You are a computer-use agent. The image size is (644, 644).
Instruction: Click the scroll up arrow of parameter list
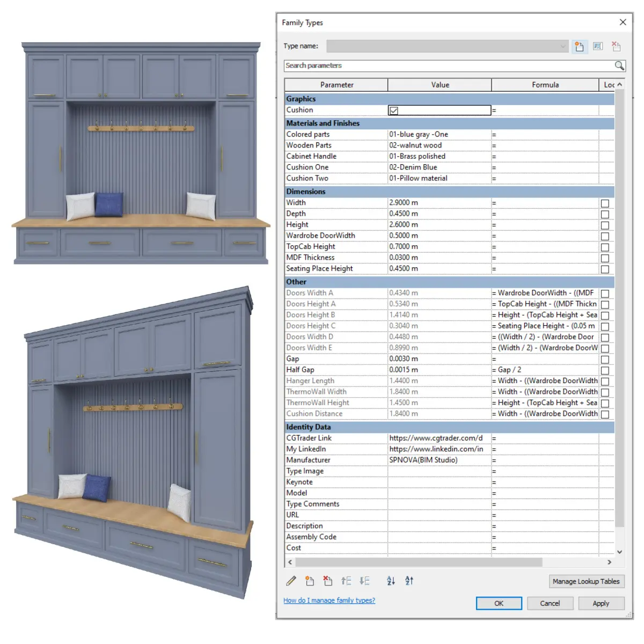click(x=619, y=85)
